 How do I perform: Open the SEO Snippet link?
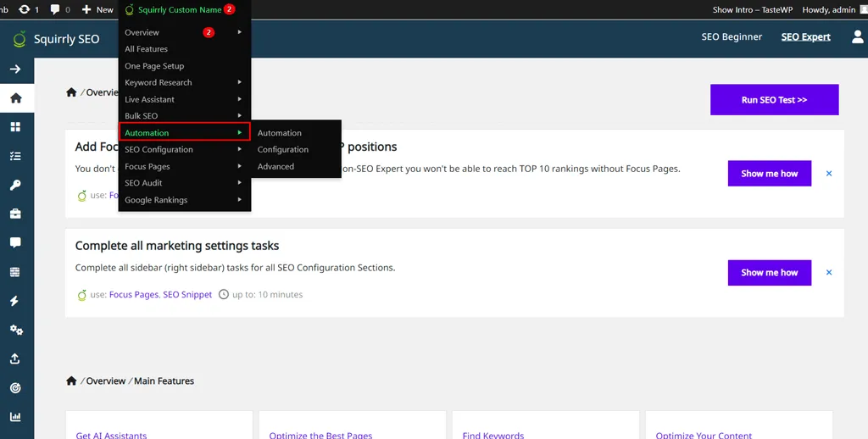point(187,295)
